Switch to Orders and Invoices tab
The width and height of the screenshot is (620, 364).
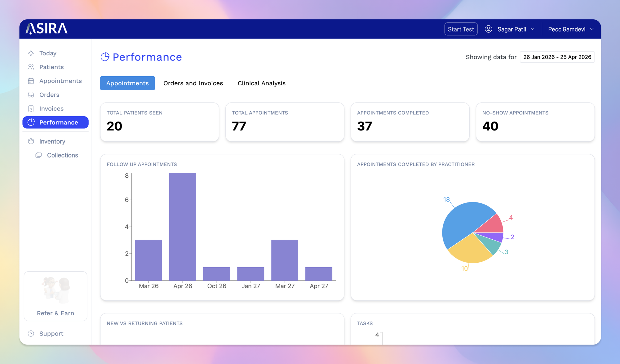tap(193, 83)
